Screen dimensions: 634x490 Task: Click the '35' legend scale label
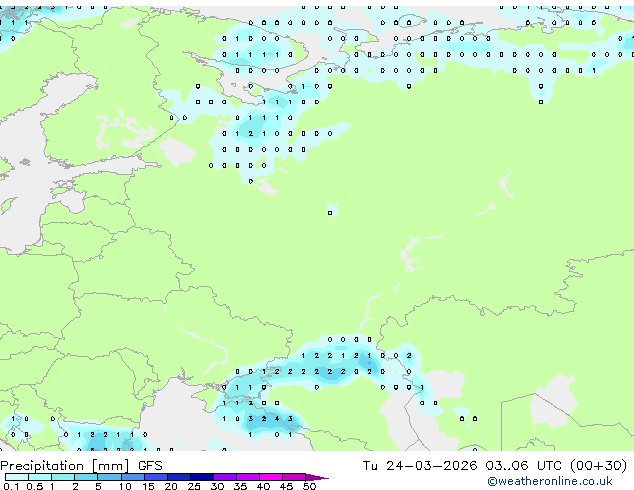(x=240, y=486)
